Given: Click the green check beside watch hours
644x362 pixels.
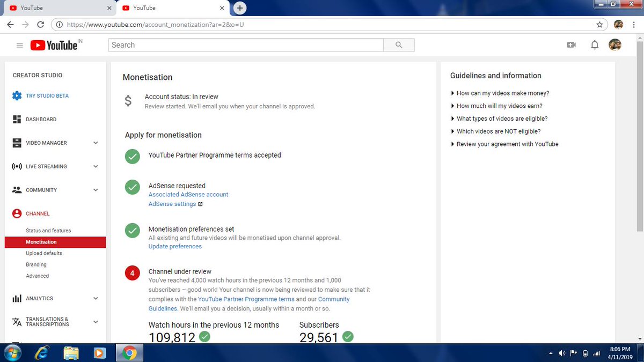Looking at the screenshot, I should coord(204,337).
